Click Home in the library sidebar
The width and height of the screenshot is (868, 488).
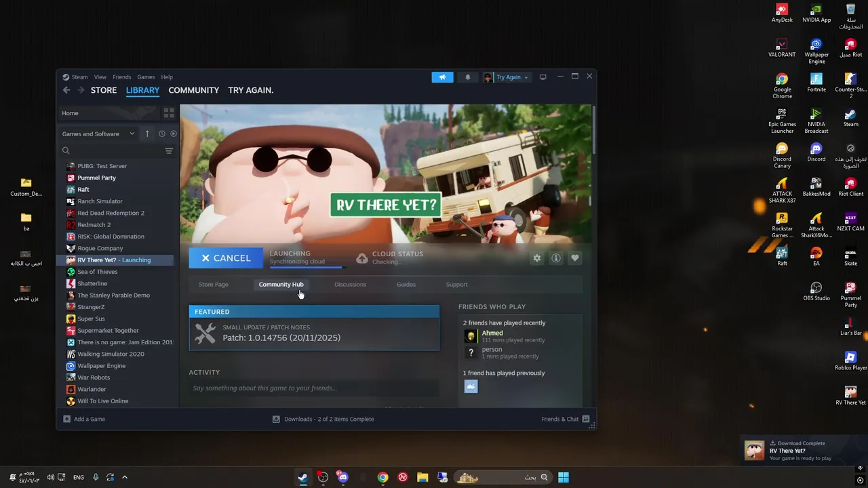click(109, 113)
